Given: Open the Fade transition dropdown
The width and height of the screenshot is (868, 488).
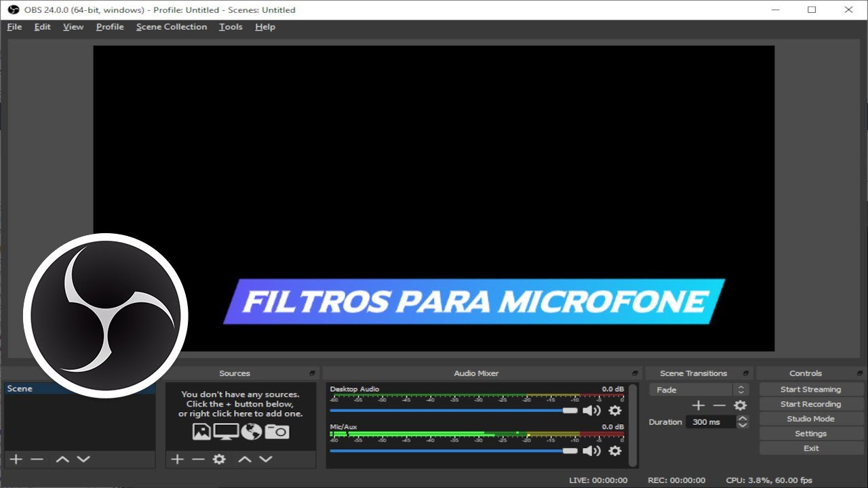Looking at the screenshot, I should (x=698, y=390).
